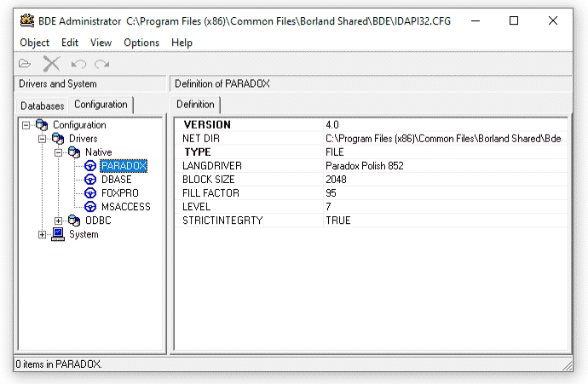Open the Edit menu
This screenshot has width=588, height=384.
[x=70, y=43]
